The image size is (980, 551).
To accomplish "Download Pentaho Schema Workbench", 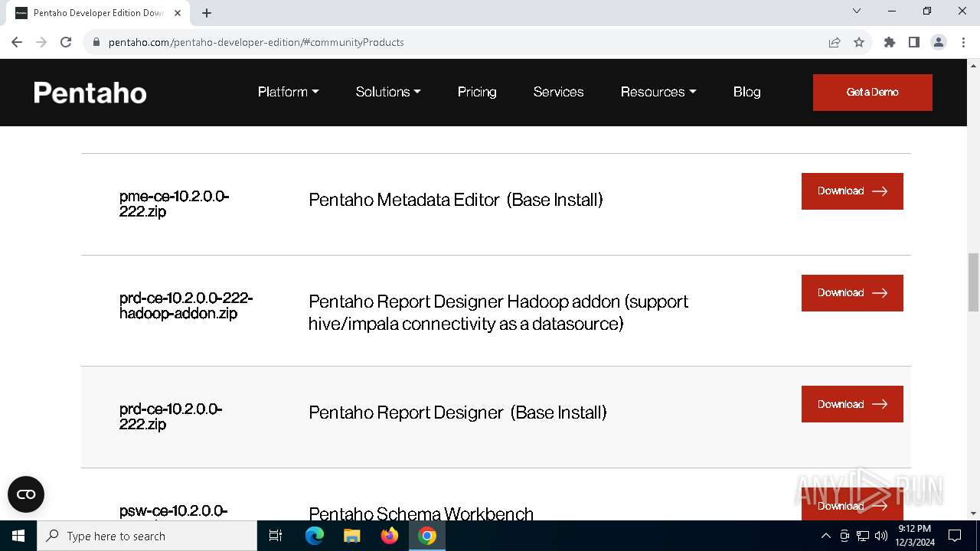I will 852,504.
